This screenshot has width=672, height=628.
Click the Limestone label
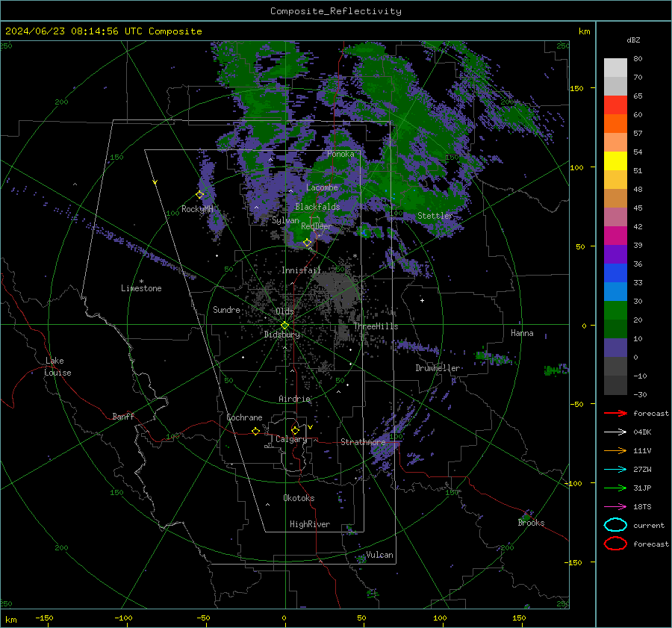click(141, 288)
